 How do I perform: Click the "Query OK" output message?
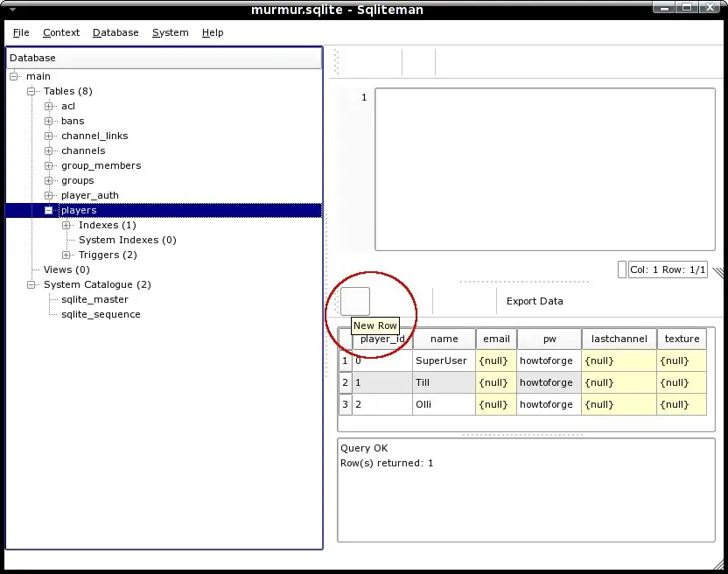click(x=364, y=448)
